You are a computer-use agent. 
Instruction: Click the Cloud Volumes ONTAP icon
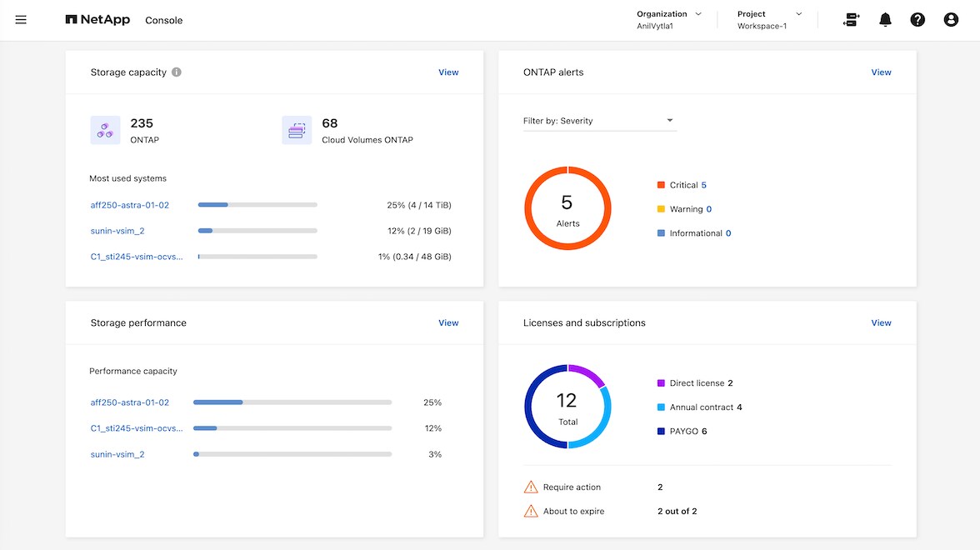click(297, 131)
